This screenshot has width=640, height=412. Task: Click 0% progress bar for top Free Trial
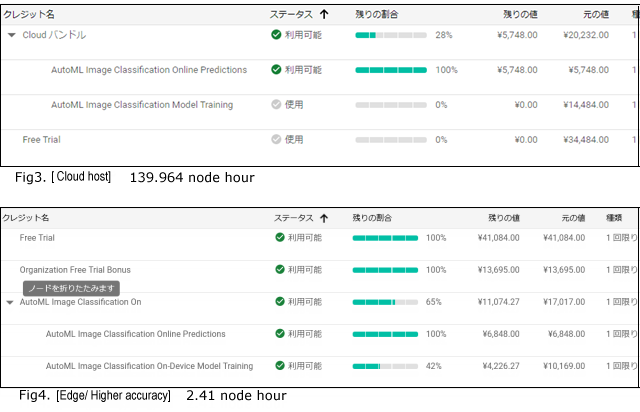pos(391,140)
